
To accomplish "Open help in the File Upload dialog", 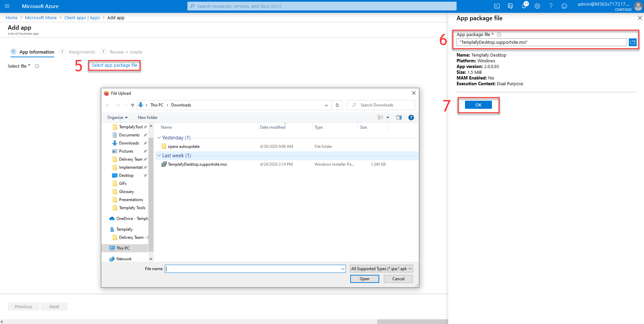I will coord(411,118).
